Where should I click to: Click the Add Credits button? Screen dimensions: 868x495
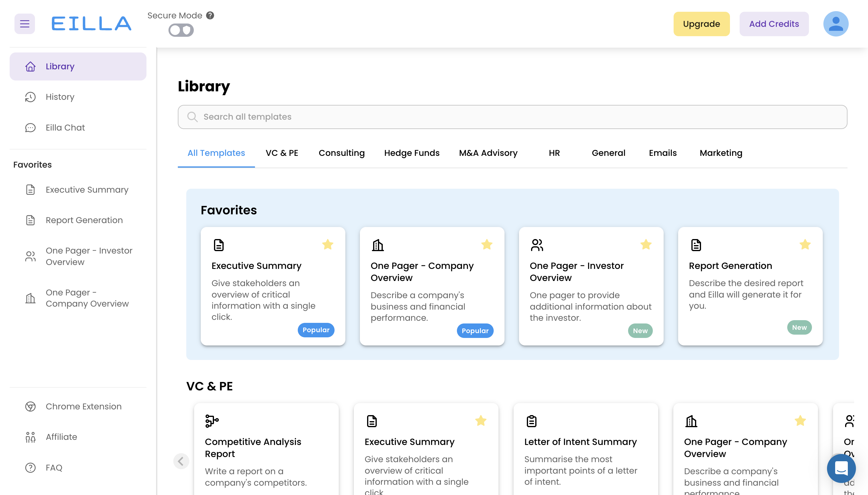click(x=774, y=24)
